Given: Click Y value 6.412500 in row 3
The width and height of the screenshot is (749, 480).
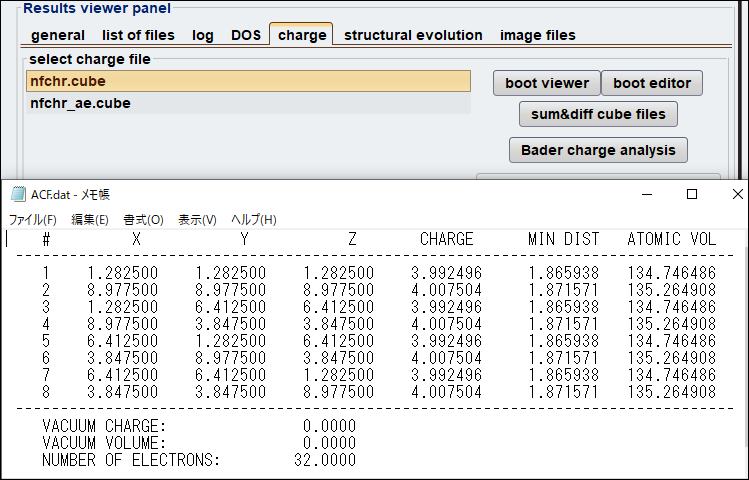Looking at the screenshot, I should click(230, 307).
